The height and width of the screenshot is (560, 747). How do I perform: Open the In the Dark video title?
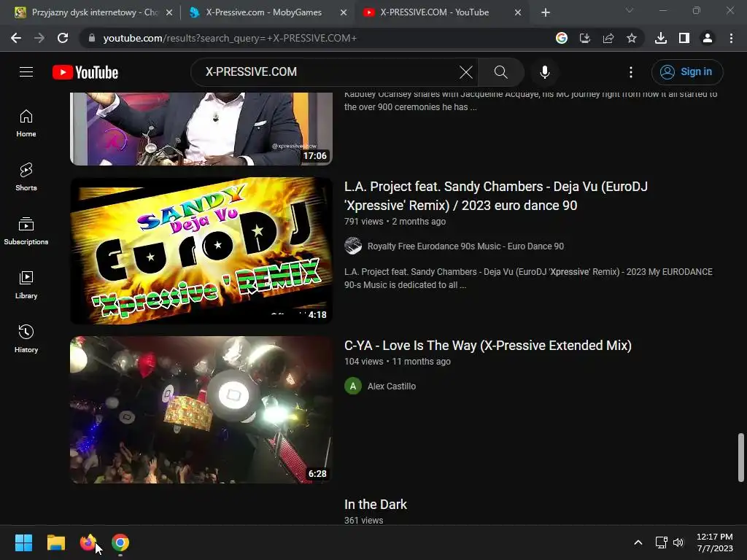point(376,505)
